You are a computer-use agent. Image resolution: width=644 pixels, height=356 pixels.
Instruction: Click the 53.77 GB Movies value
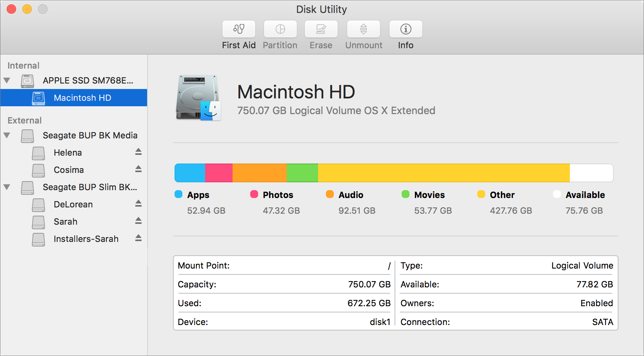(433, 211)
